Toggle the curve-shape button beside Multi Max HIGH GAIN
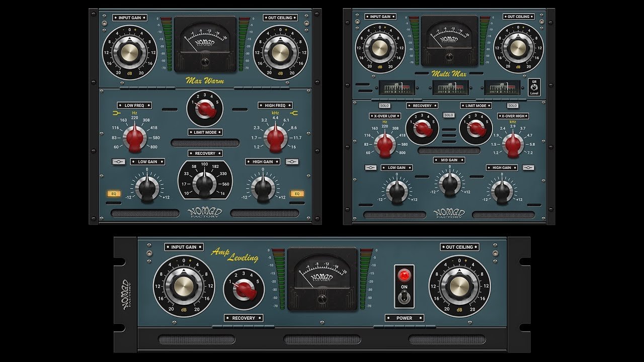The height and width of the screenshot is (362, 644). (528, 167)
